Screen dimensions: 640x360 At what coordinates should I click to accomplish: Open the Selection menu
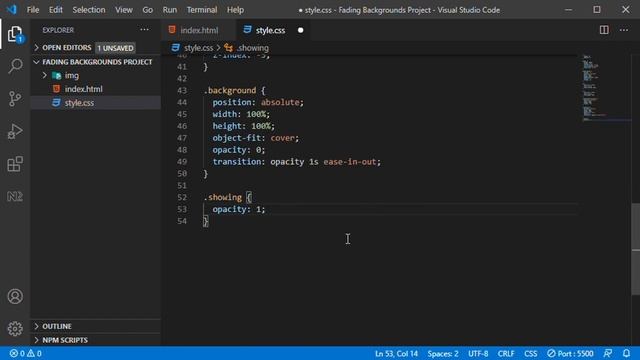coord(89,10)
